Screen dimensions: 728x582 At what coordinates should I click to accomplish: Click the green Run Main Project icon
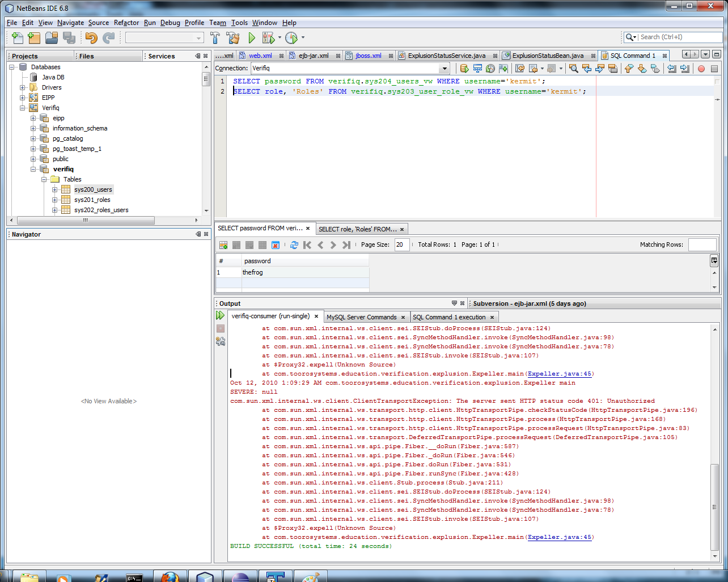click(252, 38)
